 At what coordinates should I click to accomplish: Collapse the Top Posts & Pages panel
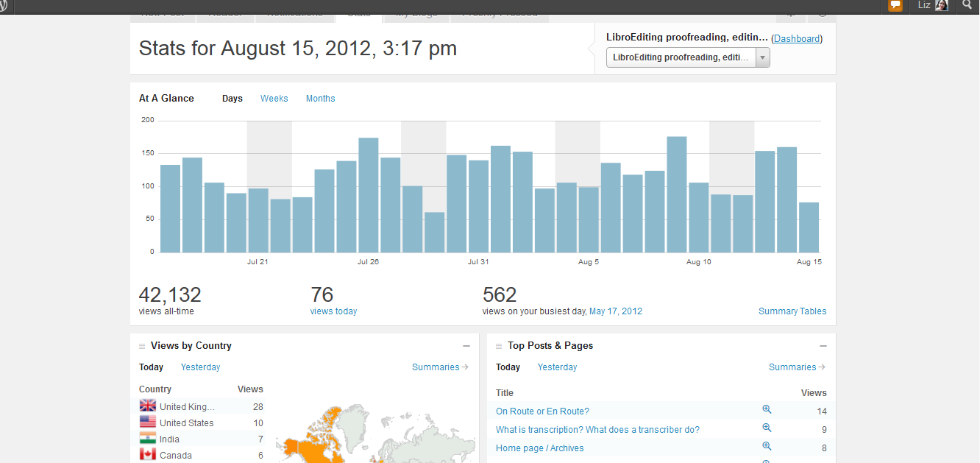pyautogui.click(x=823, y=346)
